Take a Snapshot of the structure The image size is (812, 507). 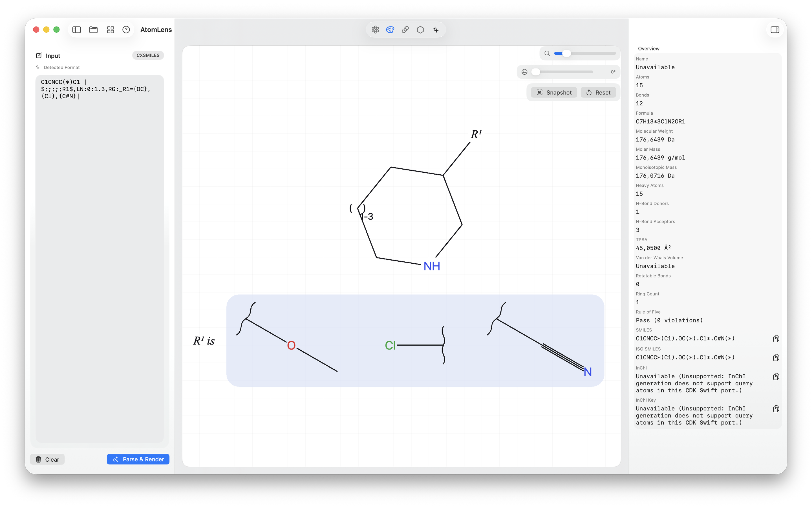(554, 93)
